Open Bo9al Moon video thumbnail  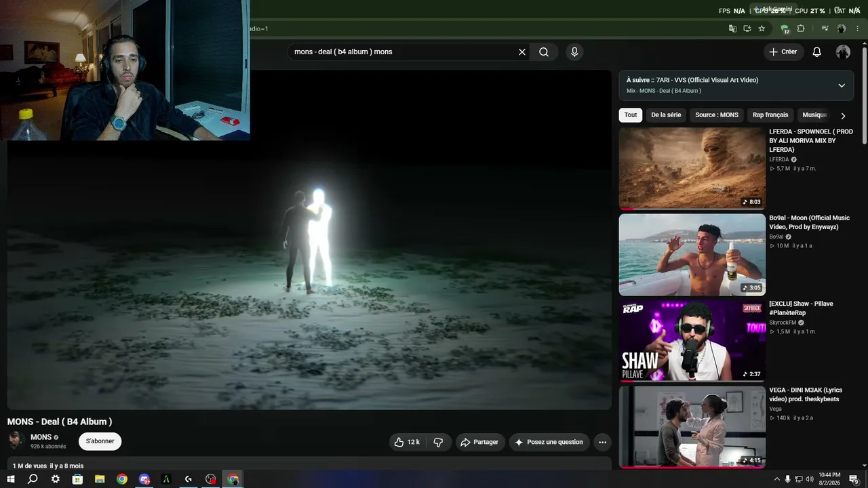(x=692, y=255)
